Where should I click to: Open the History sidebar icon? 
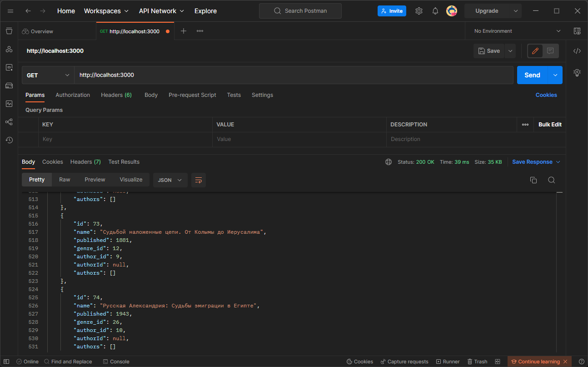[9, 140]
